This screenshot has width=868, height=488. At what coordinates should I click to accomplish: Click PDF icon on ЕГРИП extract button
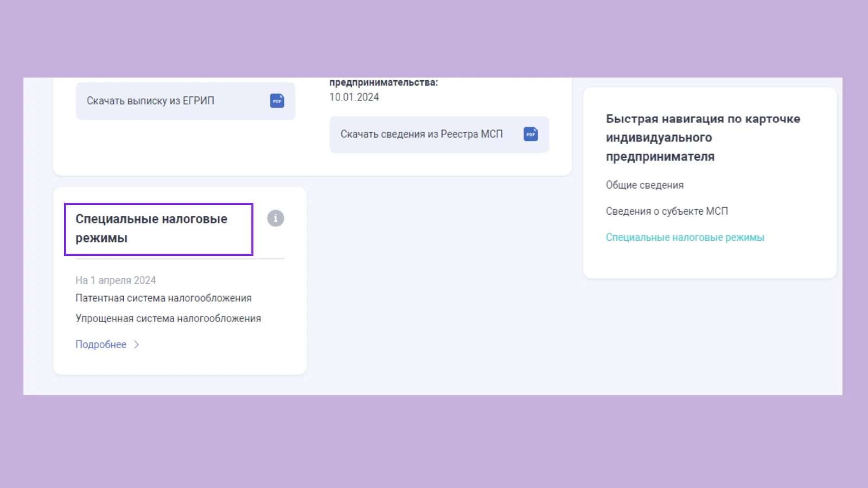pos(277,101)
